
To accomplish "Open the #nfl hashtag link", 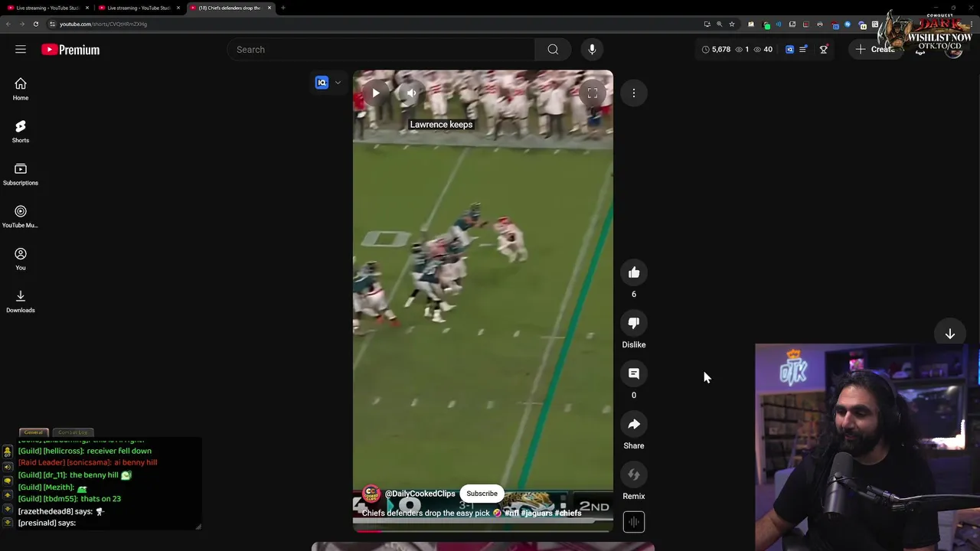I will tap(511, 514).
